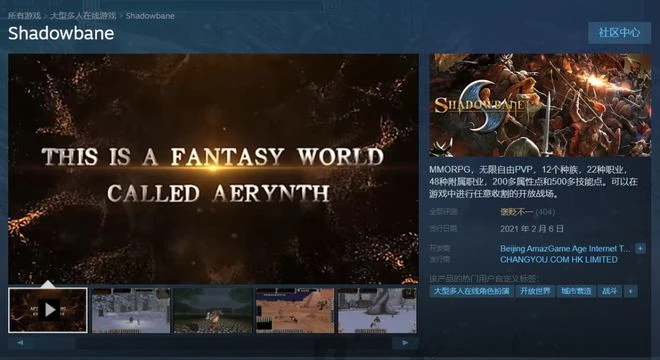
Task: Click the Shadowbane breadcrumb link
Action: point(150,16)
